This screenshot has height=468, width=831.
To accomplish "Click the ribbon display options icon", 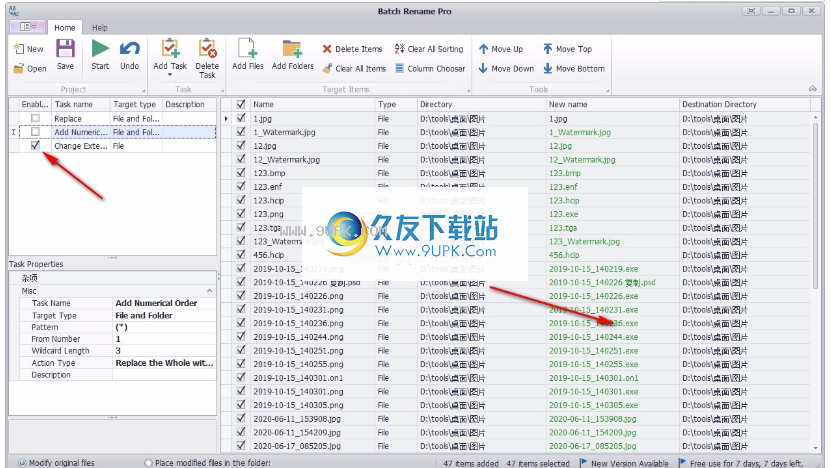I will (x=751, y=11).
